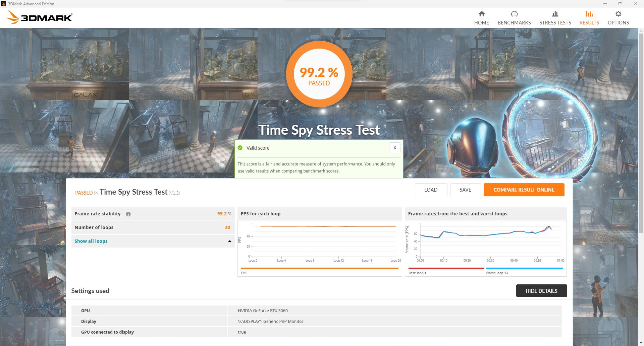Click the DISPLAY1 Generic PnP Monitor text
The width and height of the screenshot is (644, 346).
270,321
